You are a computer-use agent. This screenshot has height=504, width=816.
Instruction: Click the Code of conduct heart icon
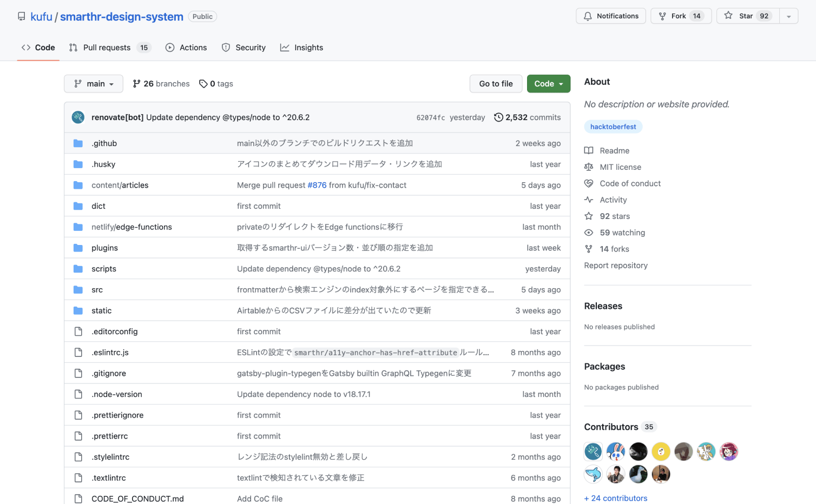tap(589, 183)
